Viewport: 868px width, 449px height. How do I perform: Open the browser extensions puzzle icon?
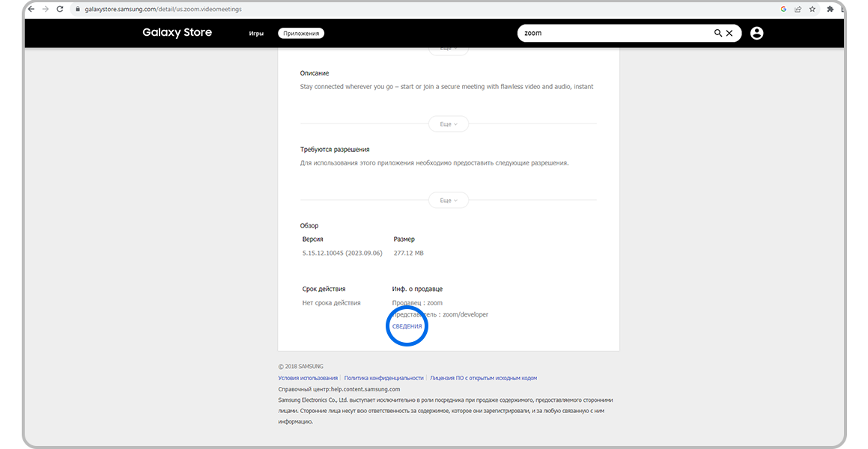coord(830,10)
